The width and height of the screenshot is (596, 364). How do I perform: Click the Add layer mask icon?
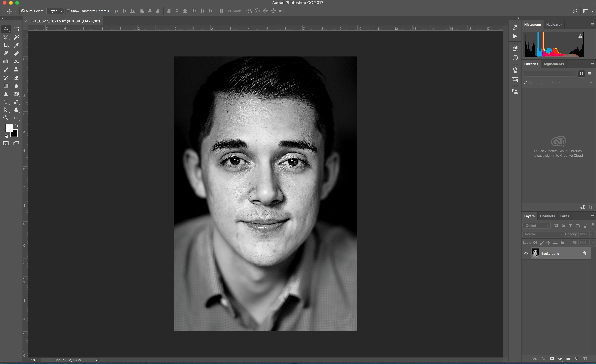(551, 359)
